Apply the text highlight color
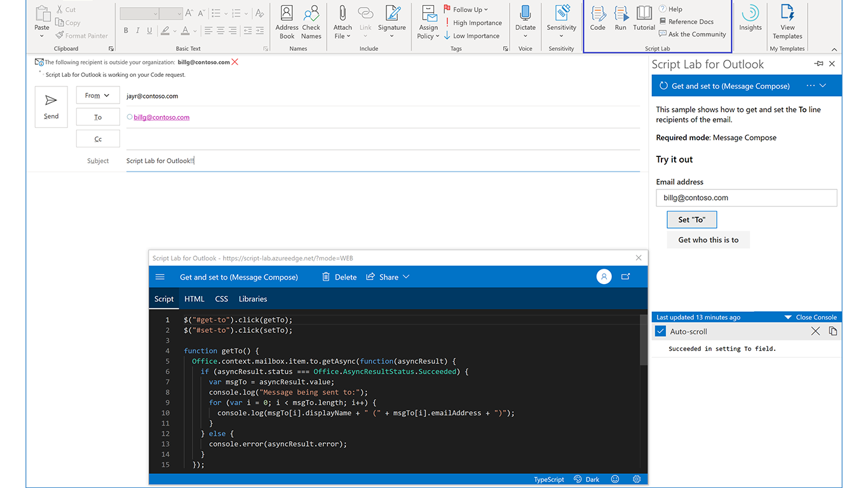This screenshot has width=868, height=488. click(165, 30)
